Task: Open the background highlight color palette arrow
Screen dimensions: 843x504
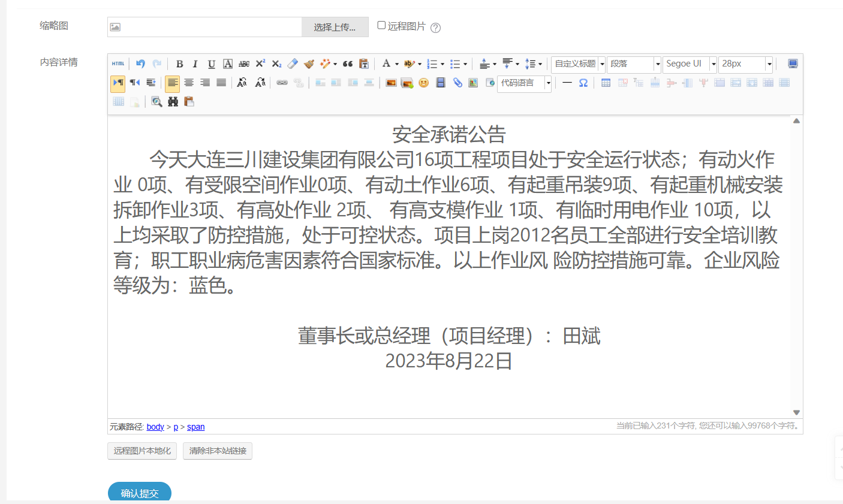Action: pyautogui.click(x=420, y=64)
